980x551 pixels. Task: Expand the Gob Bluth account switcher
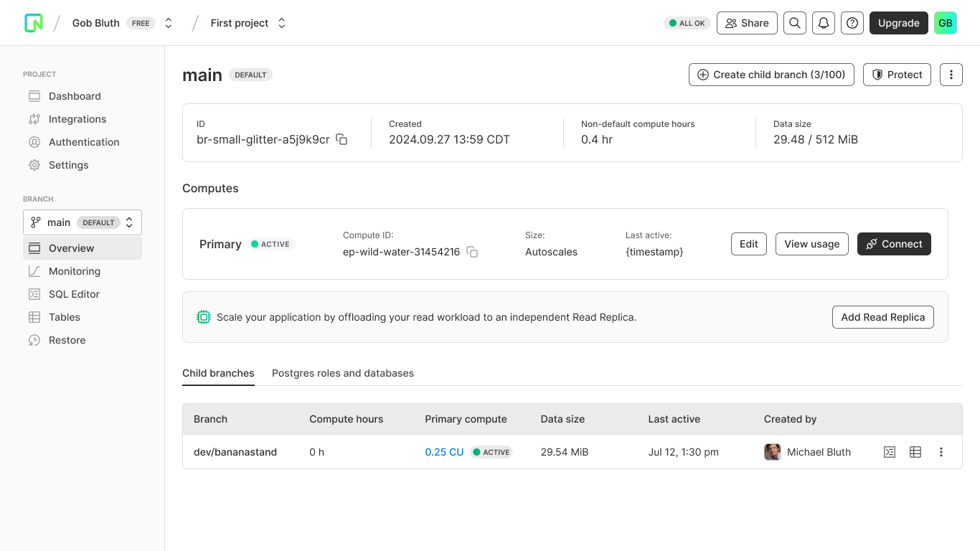(x=169, y=23)
